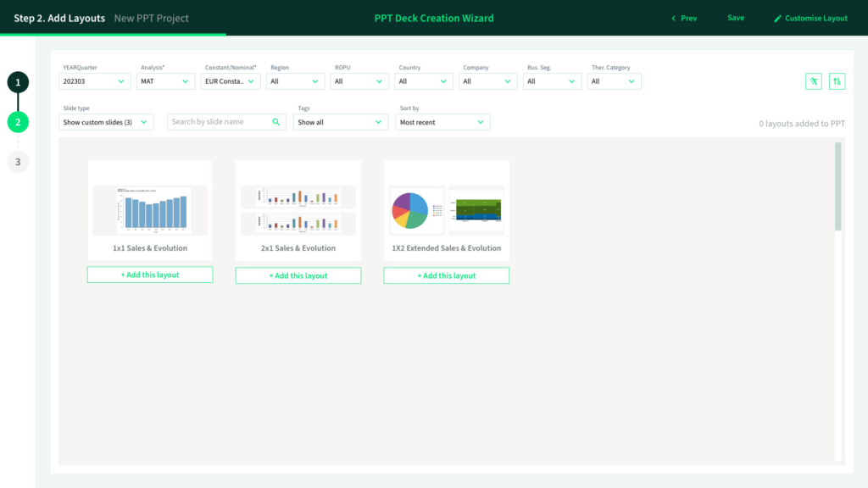This screenshot has height=488, width=868.
Task: Jump to wizard step 3 circle
Action: tap(18, 161)
